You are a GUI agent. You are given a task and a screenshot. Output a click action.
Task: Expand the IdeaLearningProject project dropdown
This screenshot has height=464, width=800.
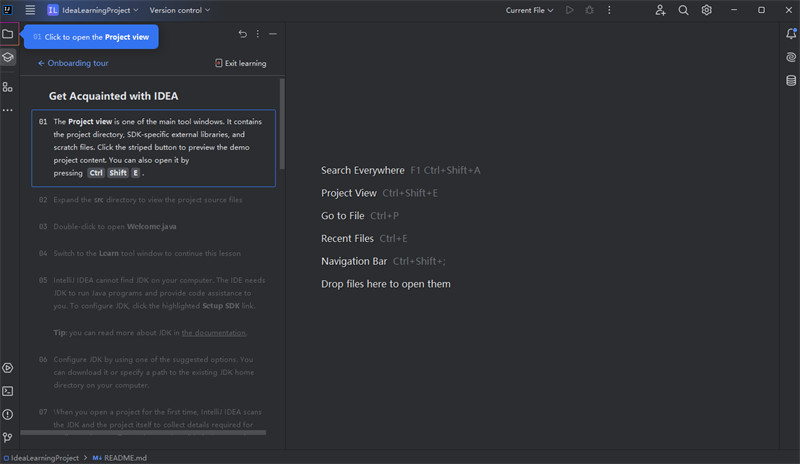click(93, 10)
